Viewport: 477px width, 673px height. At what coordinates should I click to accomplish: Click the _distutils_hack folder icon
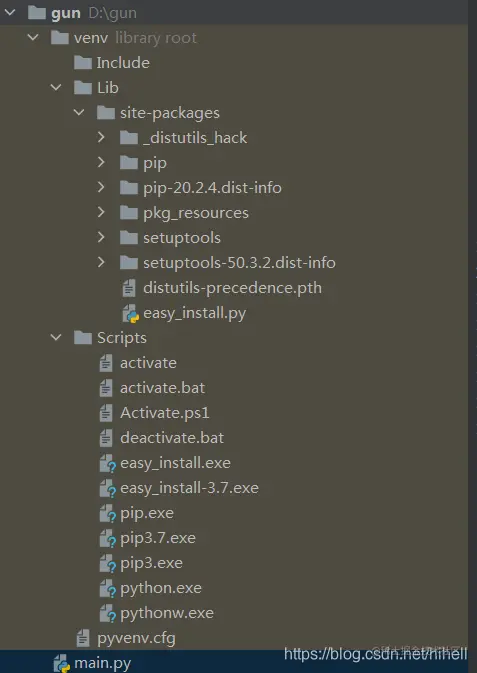click(x=129, y=138)
